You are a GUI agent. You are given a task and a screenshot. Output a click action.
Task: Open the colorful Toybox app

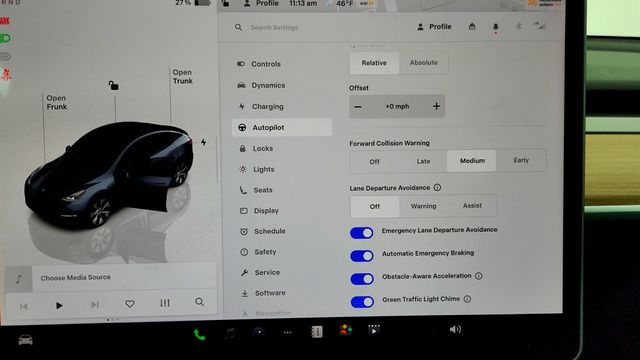tap(345, 330)
